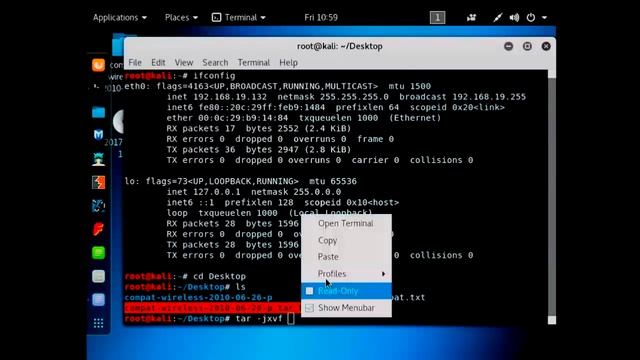Image resolution: width=640 pixels, height=360 pixels.
Task: Expand the system menu arrow
Action: pyautogui.click(x=544, y=18)
